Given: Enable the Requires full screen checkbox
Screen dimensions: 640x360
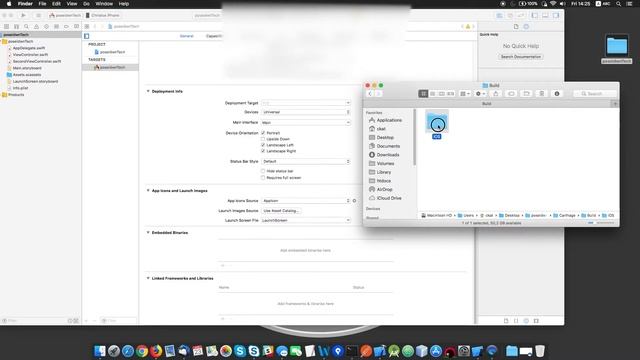Looking at the screenshot, I should point(263,178).
